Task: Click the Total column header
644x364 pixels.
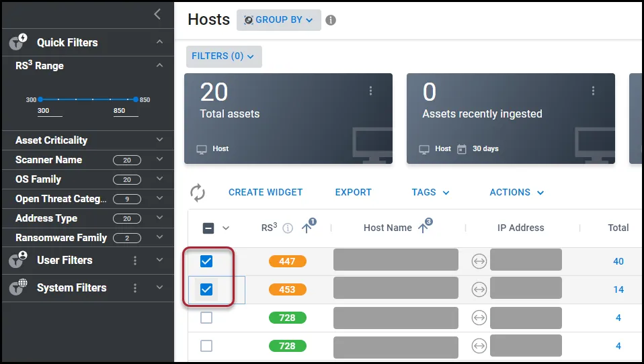Action: pos(618,228)
